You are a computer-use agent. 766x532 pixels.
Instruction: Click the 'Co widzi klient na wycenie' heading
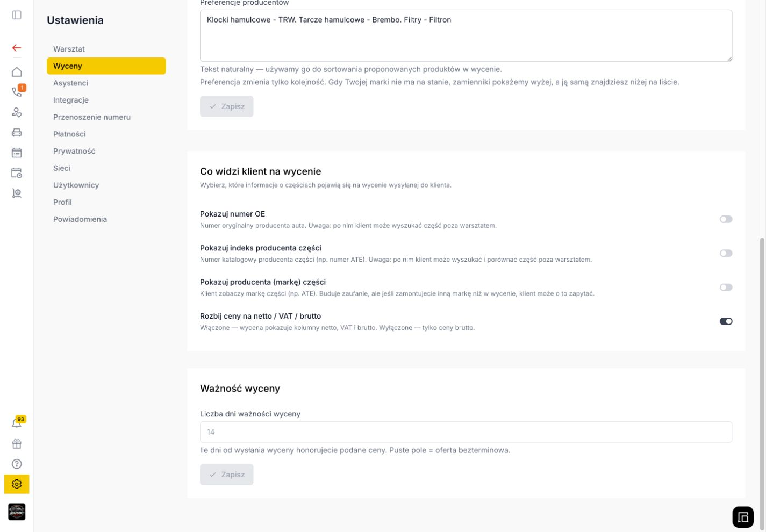261,171
